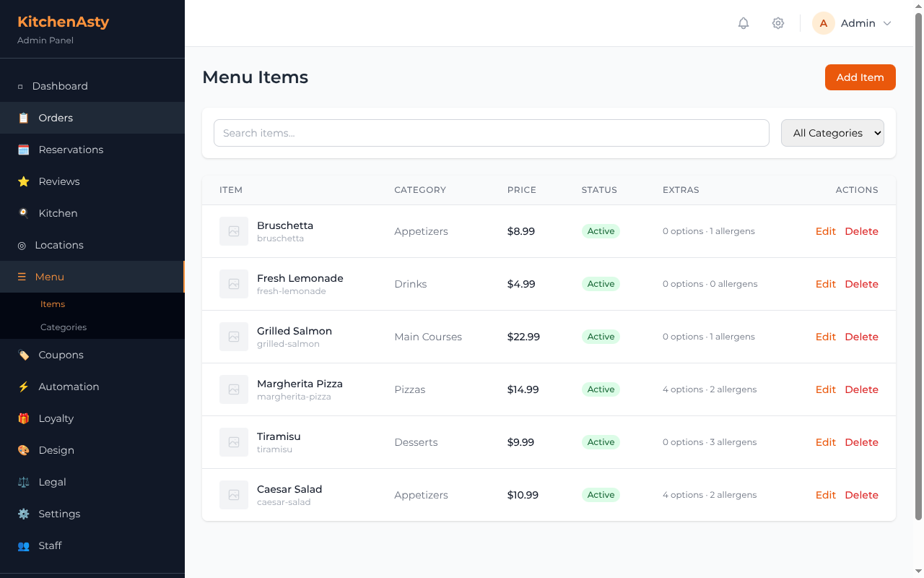
Task: Open the All Categories filter dropdown
Action: pos(832,133)
